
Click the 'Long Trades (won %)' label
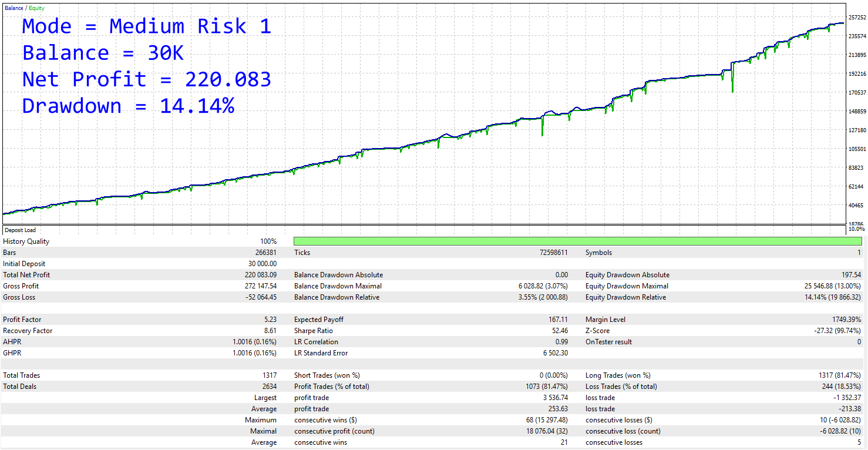(x=618, y=375)
